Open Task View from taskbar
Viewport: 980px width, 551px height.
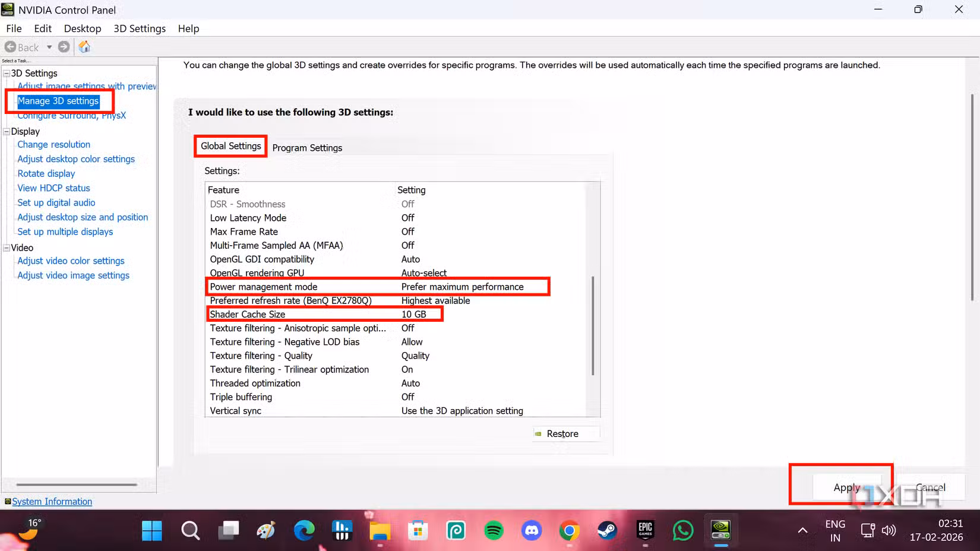pyautogui.click(x=228, y=531)
